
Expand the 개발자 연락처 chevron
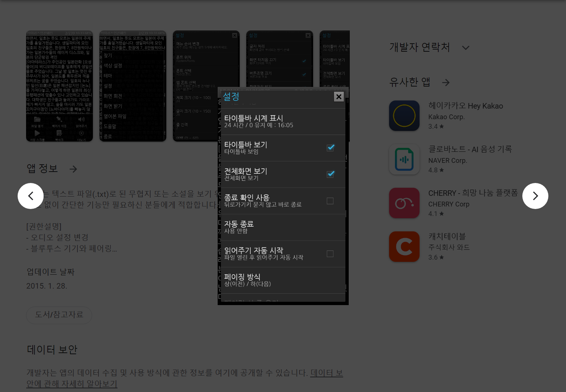[x=465, y=48]
